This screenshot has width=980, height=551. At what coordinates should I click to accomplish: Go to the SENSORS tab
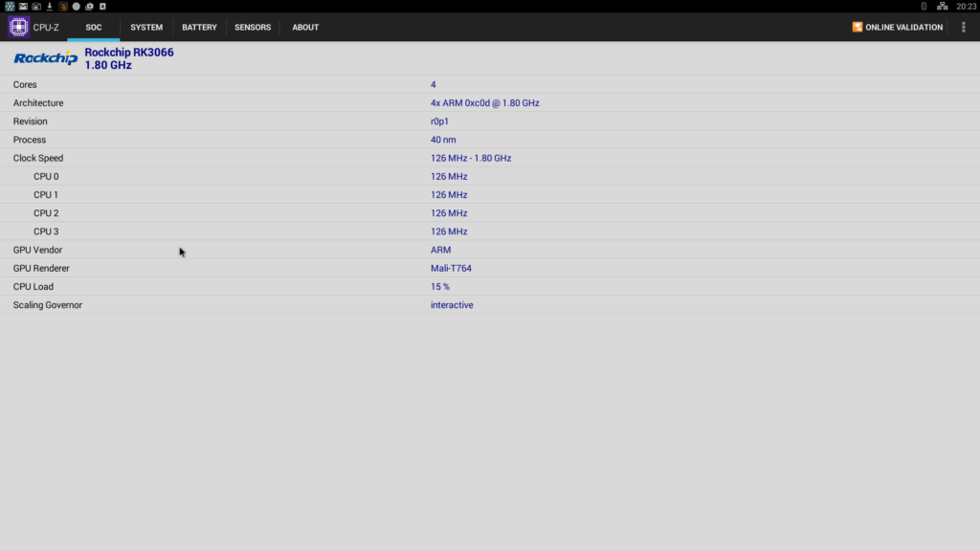tap(253, 28)
